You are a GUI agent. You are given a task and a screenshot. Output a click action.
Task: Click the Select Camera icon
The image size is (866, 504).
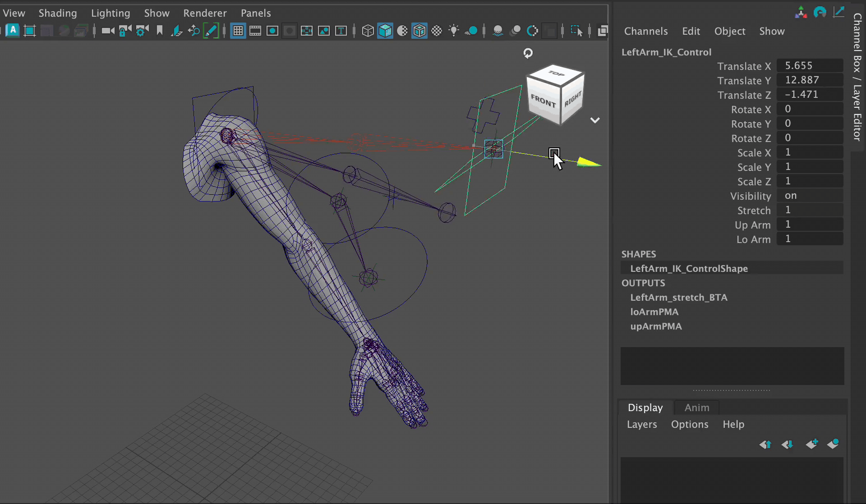108,31
